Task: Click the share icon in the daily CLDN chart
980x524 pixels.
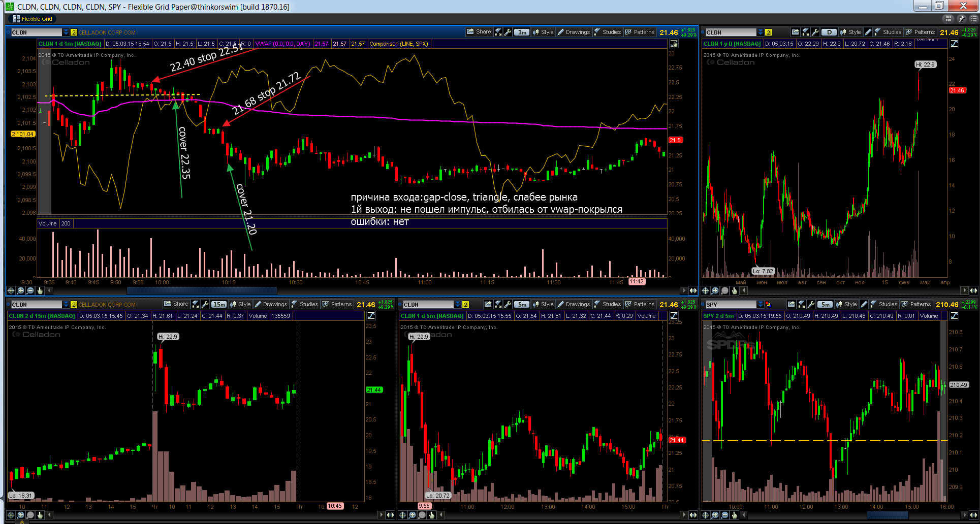Action: [795, 32]
